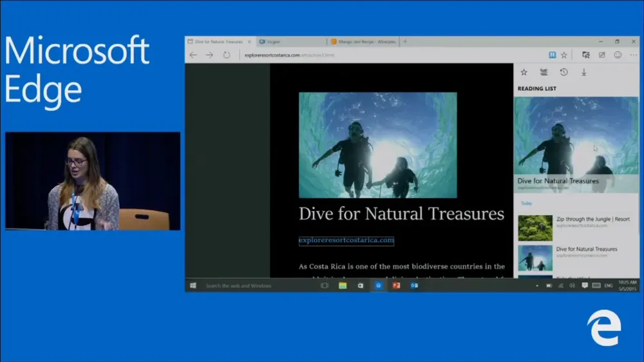Image resolution: width=644 pixels, height=362 pixels.
Task: Open Downloads section in the Hub
Action: click(x=583, y=72)
